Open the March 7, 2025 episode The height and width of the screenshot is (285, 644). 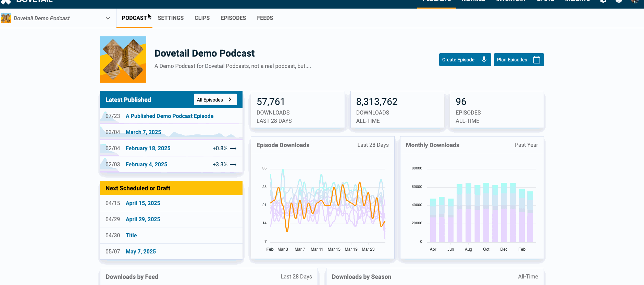tap(143, 132)
